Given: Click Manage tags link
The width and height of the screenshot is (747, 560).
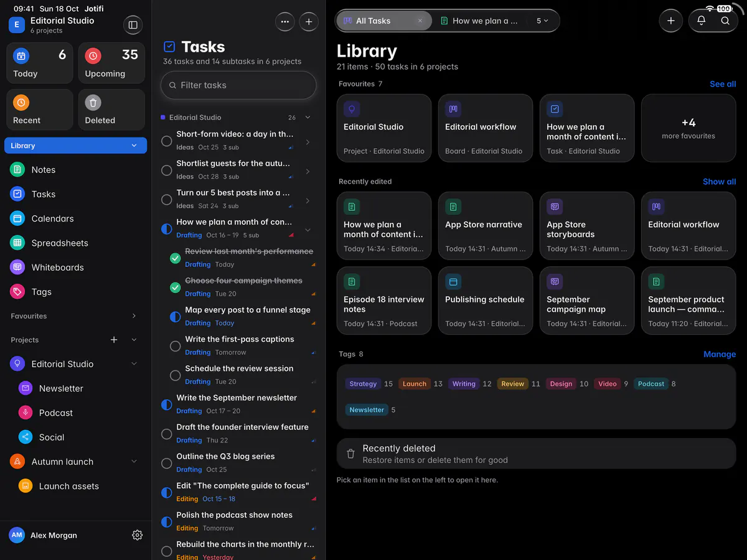Looking at the screenshot, I should pyautogui.click(x=720, y=354).
